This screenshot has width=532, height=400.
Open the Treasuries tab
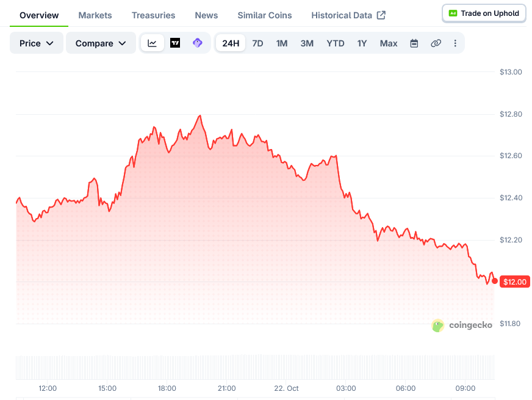[x=153, y=15]
